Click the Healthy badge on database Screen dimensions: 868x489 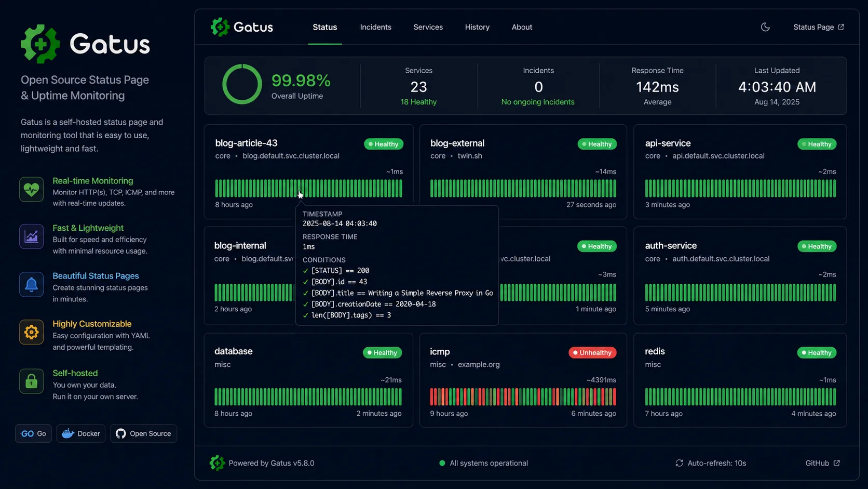click(383, 352)
